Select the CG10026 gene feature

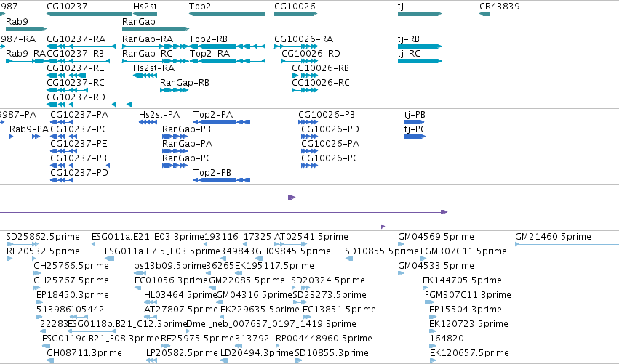tap(296, 14)
